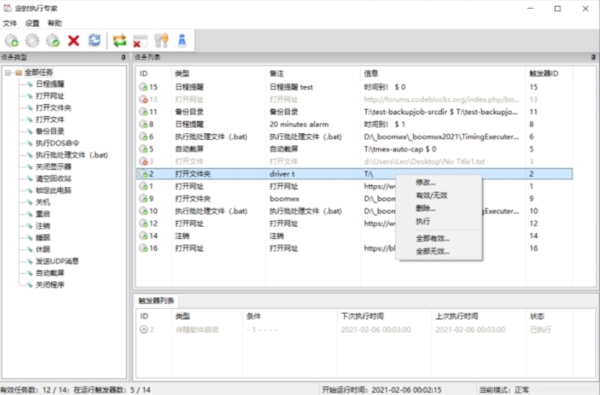
Task: Click the plain gear modify task icon
Action: coord(32,40)
